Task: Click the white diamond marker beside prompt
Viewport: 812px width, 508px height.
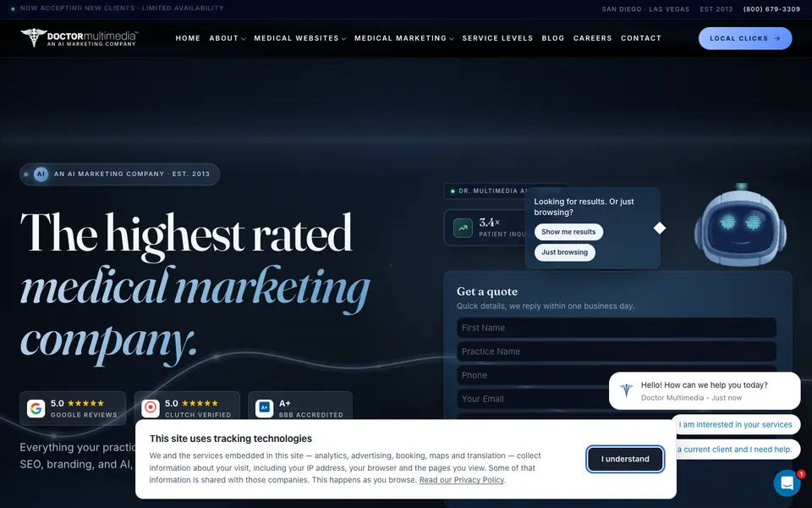Action: pyautogui.click(x=659, y=228)
